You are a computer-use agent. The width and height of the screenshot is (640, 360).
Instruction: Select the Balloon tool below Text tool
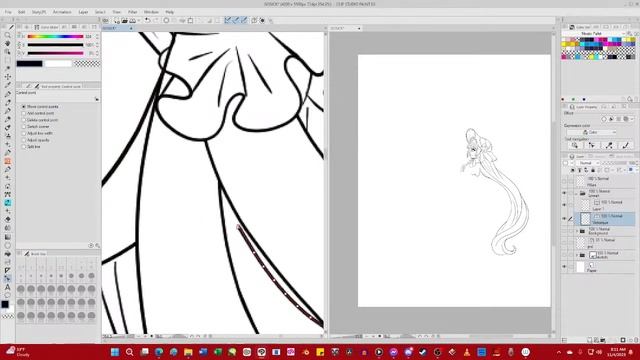pyautogui.click(x=8, y=295)
